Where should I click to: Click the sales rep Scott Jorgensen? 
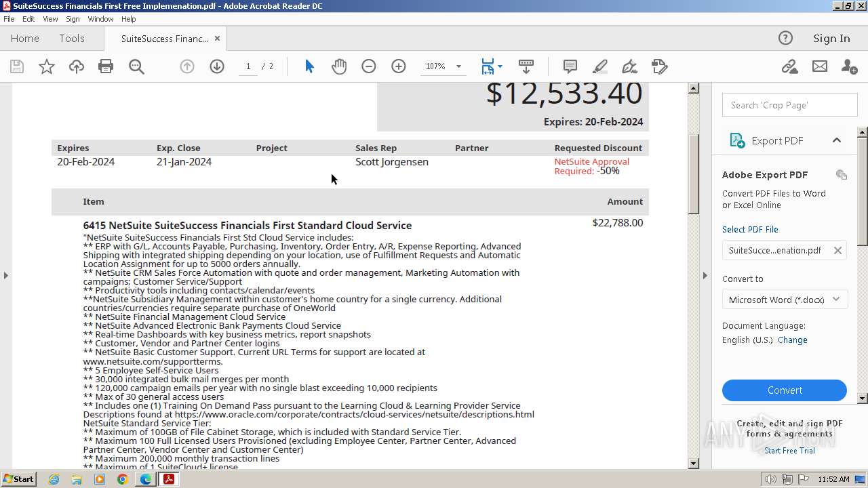tap(392, 162)
